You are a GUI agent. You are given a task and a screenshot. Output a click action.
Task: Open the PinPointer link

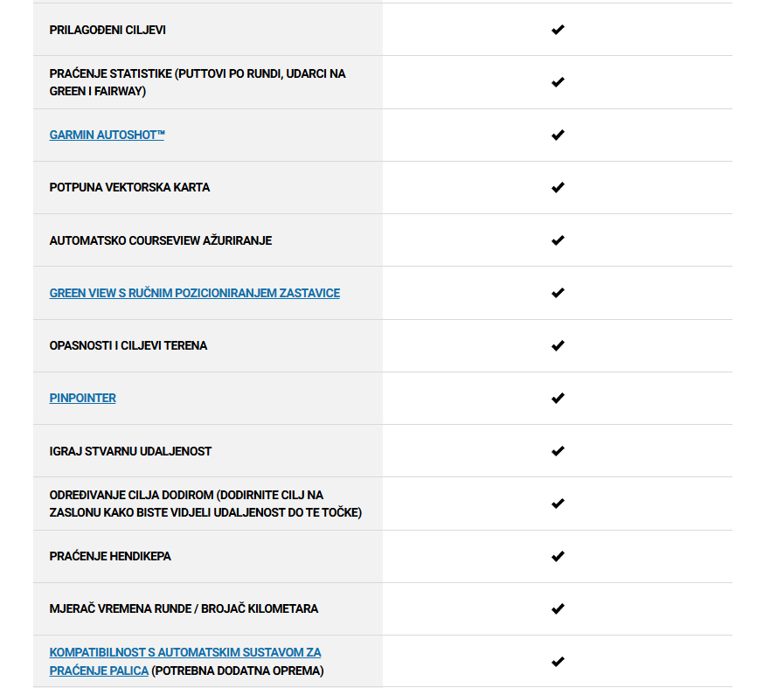point(82,398)
